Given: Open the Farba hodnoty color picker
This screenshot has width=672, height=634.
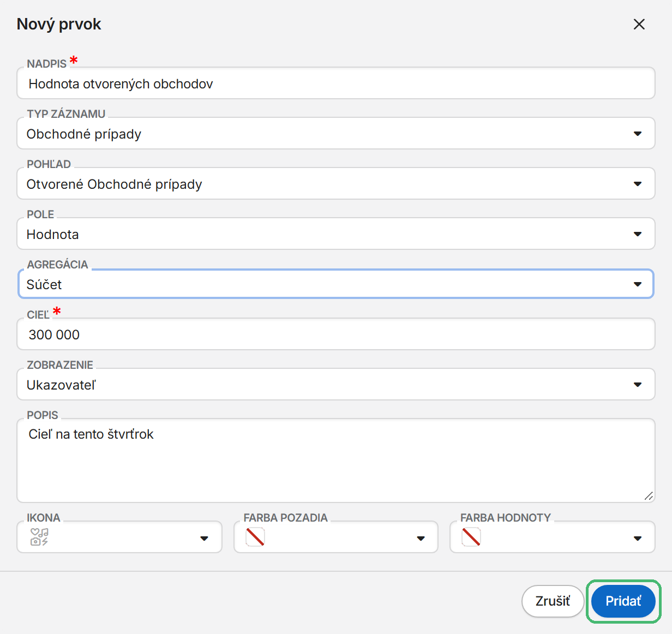Looking at the screenshot, I should (x=553, y=537).
